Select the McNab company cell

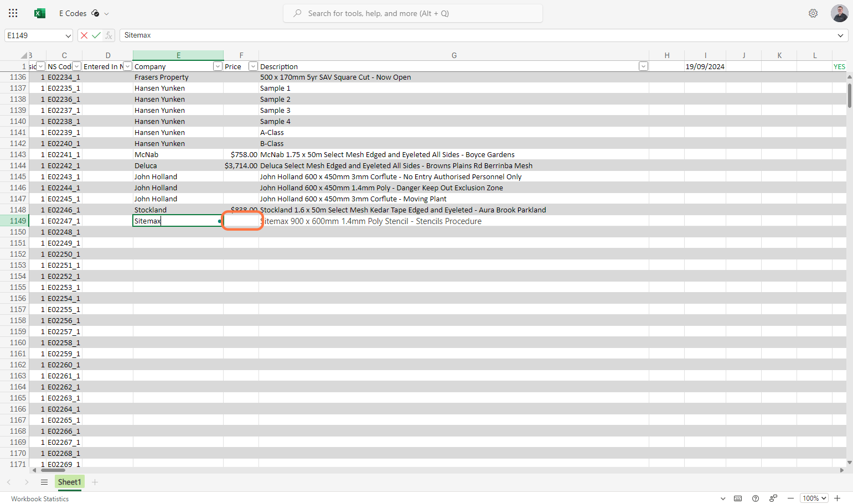coord(178,155)
